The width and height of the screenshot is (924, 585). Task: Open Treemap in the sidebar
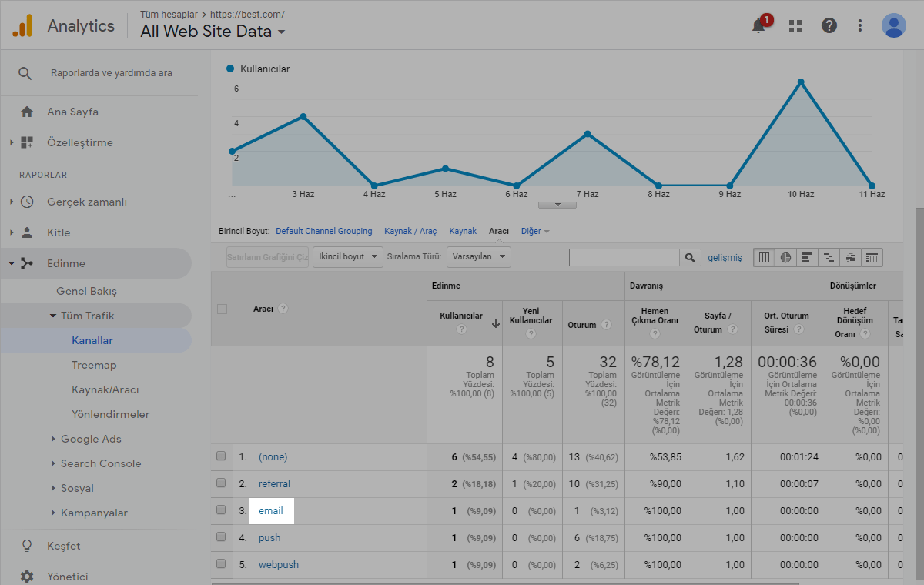[x=94, y=365]
